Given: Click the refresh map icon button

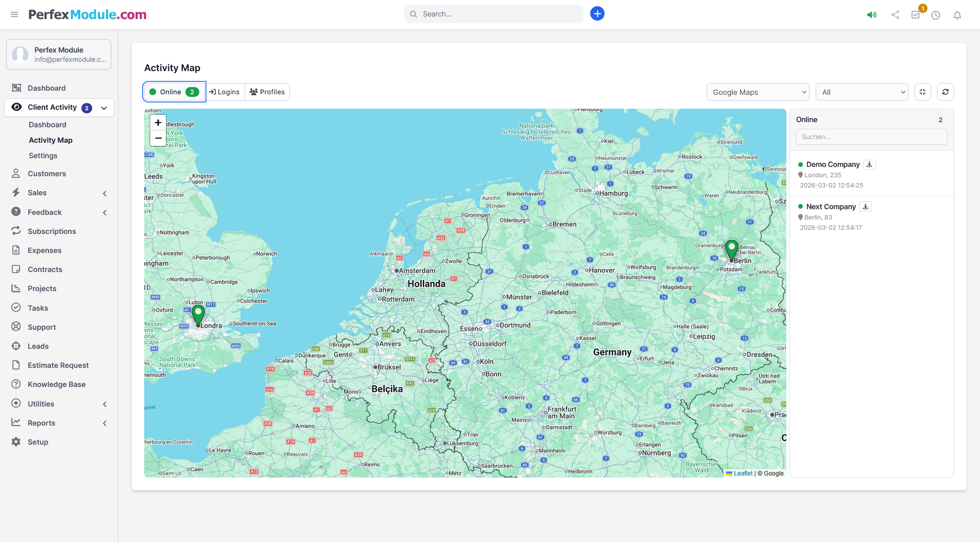Looking at the screenshot, I should [x=945, y=92].
